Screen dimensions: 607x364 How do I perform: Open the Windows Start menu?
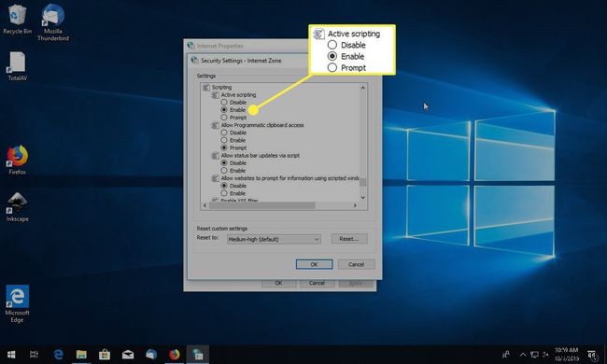pos(11,355)
